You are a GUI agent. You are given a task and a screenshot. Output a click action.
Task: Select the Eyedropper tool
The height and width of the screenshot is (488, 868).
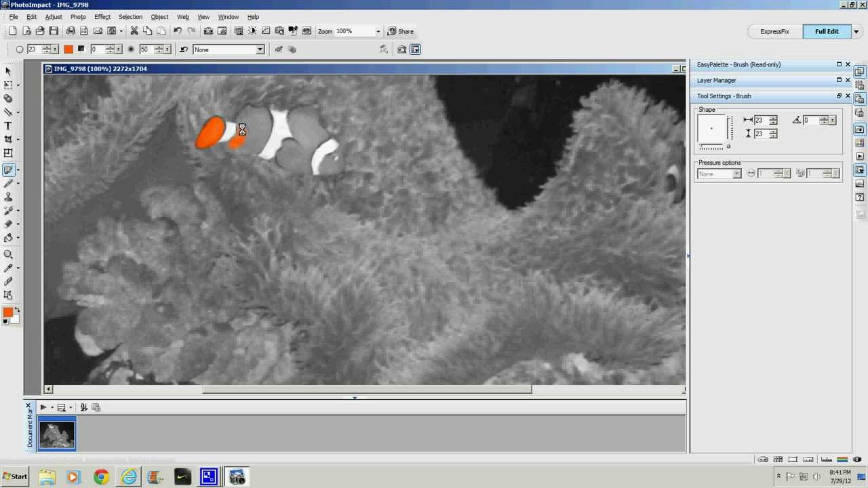8,268
